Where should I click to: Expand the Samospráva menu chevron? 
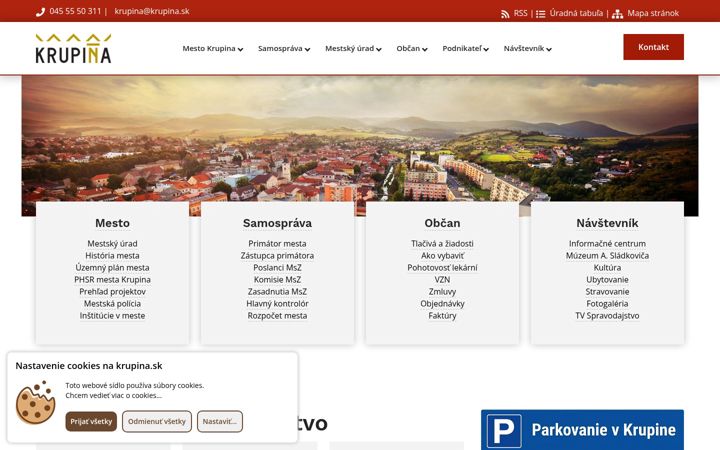307,49
